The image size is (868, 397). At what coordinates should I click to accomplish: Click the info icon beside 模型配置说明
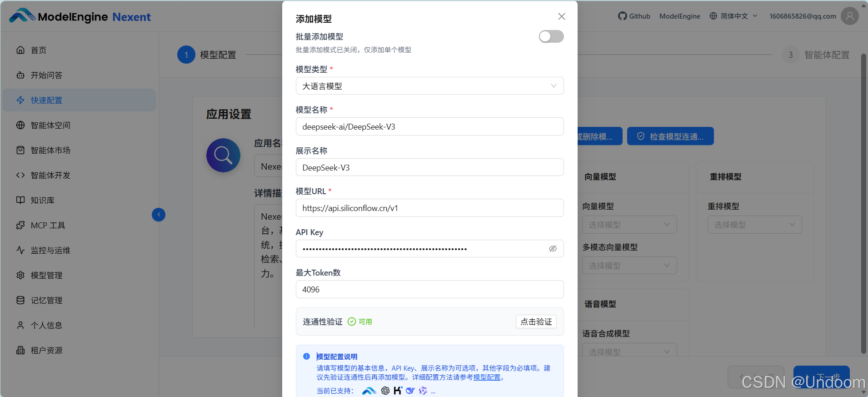(x=306, y=357)
